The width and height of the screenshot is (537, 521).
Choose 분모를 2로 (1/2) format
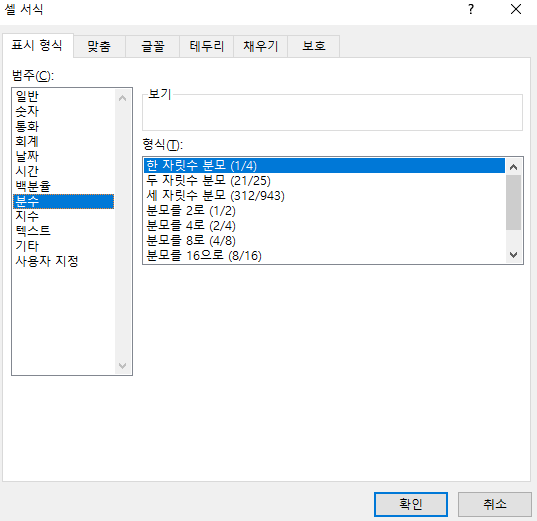[x=324, y=211]
